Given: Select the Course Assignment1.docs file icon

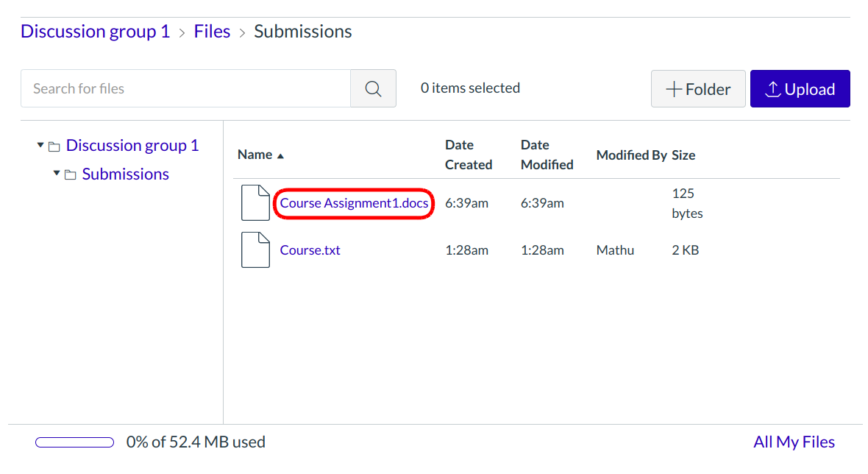Looking at the screenshot, I should click(x=255, y=202).
